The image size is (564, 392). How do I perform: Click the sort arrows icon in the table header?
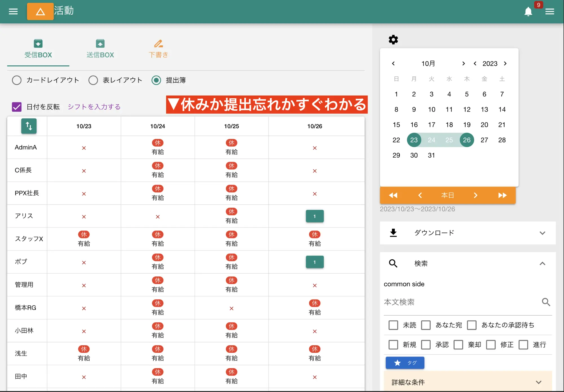(29, 126)
